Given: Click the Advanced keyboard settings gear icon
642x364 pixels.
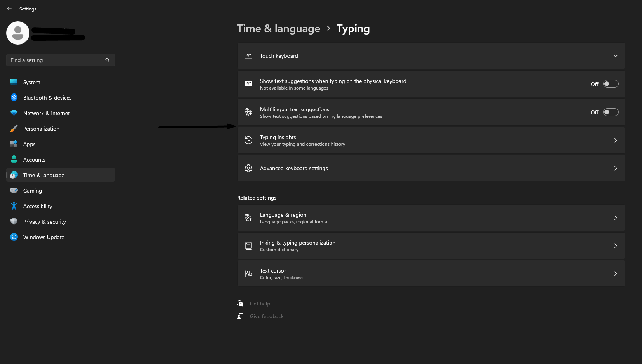Looking at the screenshot, I should 248,168.
